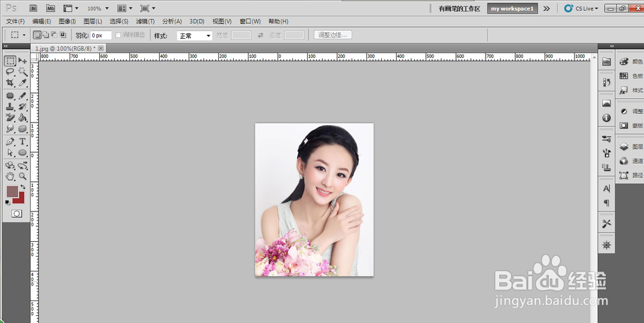Viewport: 644px width, 323px height.
Task: Open CS Live dropdown
Action: click(582, 8)
